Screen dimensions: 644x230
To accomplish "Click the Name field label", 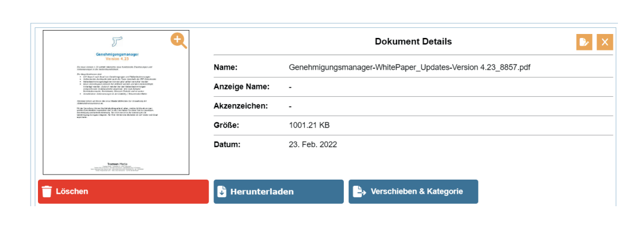I will pyautogui.click(x=225, y=67).
